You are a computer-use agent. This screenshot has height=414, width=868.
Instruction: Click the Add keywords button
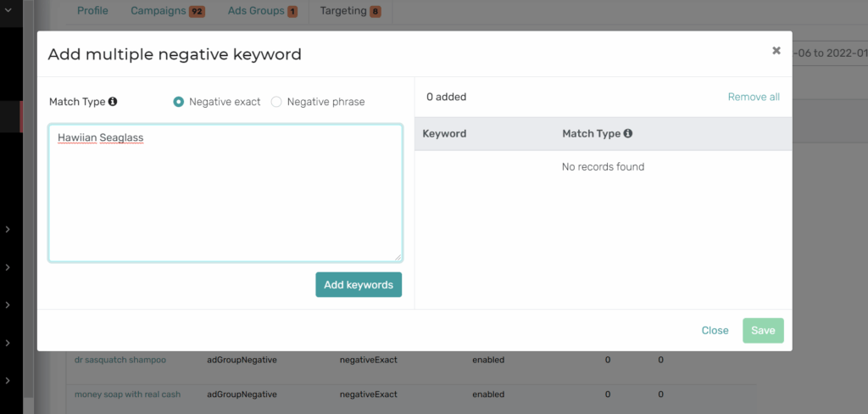359,285
